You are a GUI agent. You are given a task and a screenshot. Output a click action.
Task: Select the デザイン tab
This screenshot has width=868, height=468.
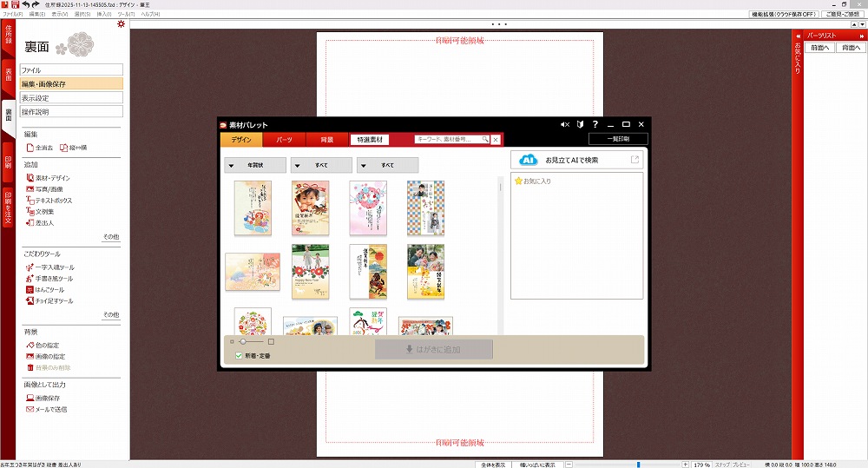tap(241, 140)
